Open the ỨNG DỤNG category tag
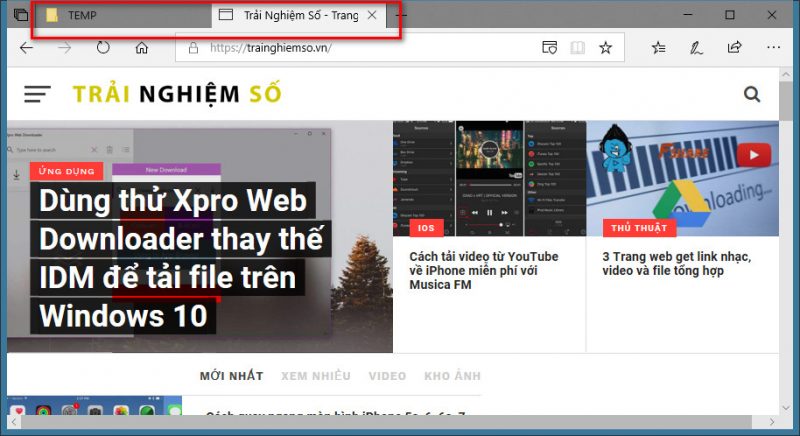 tap(67, 171)
